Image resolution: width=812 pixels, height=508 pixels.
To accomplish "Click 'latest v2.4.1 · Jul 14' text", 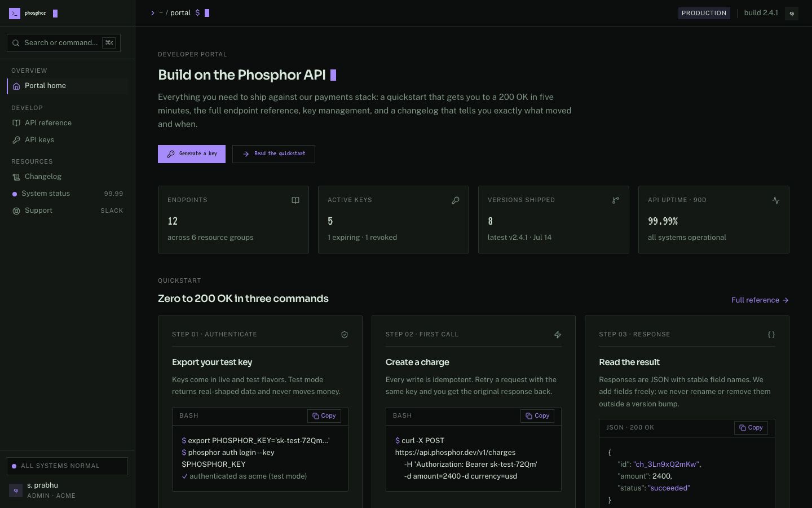I will (519, 238).
